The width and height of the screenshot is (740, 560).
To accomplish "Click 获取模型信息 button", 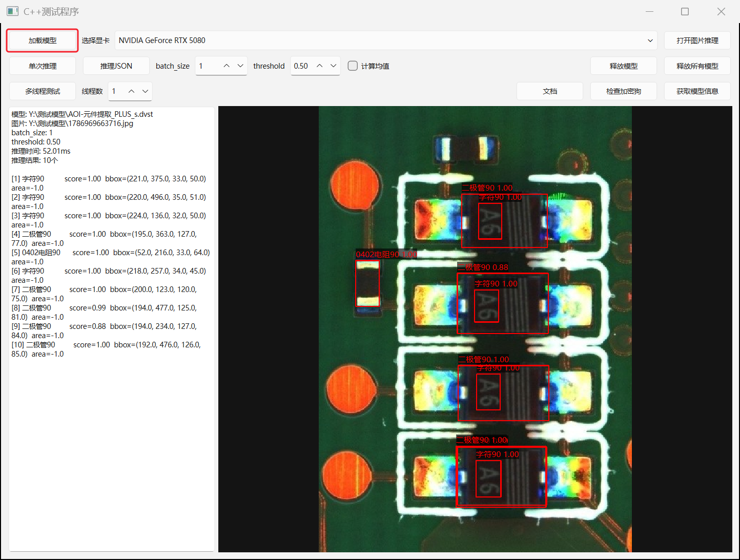I will point(697,91).
